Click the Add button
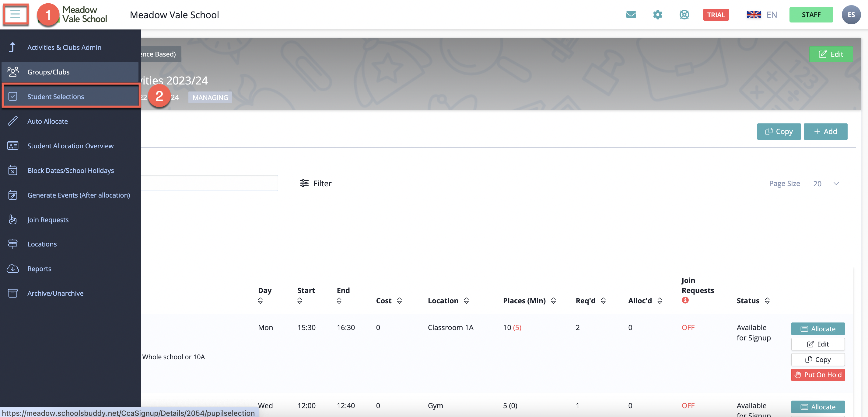The height and width of the screenshot is (417, 868). [x=825, y=131]
